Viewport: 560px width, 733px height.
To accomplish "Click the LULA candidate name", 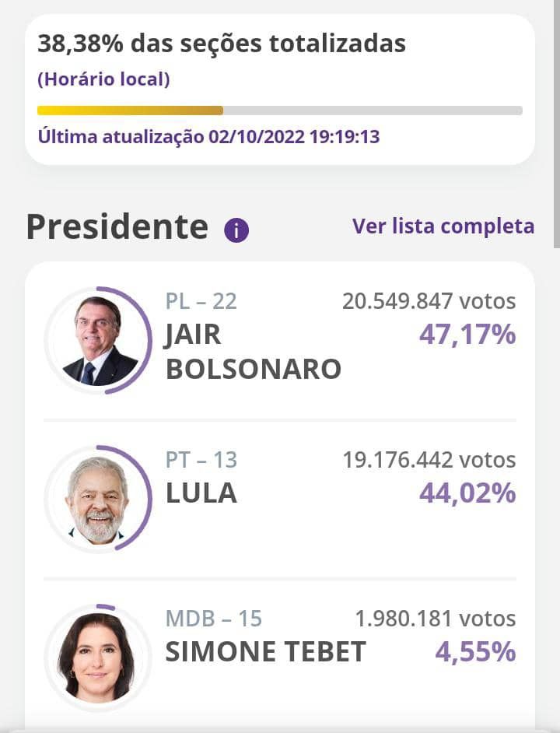I will coord(201,493).
